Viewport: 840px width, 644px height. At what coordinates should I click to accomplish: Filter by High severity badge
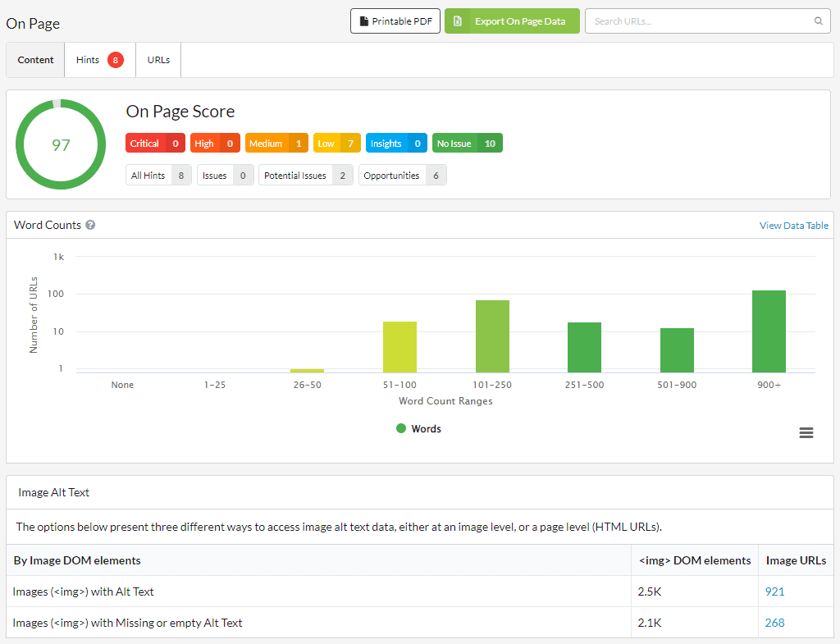tap(215, 143)
